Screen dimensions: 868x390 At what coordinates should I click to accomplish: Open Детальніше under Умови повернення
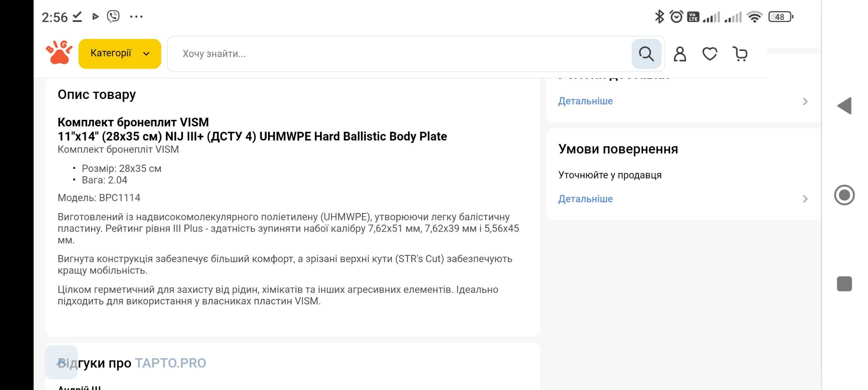tap(585, 199)
